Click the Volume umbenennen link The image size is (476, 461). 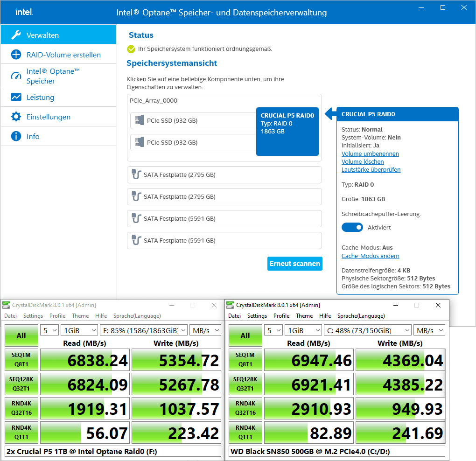pos(370,154)
